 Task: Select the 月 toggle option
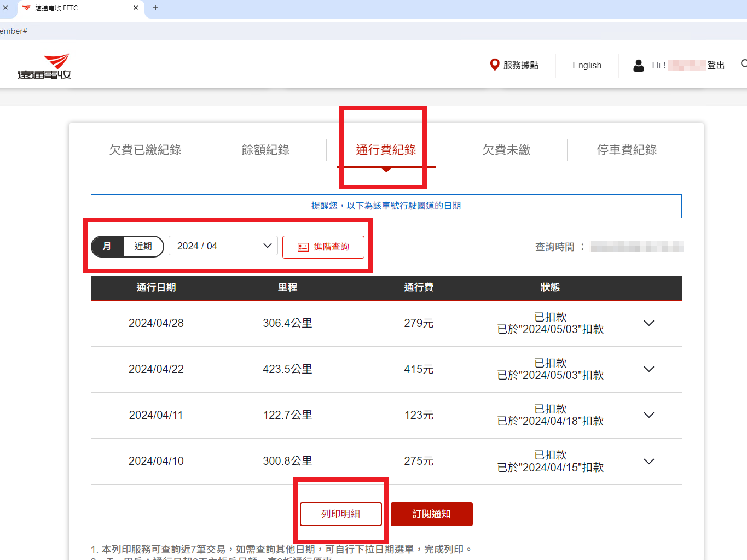107,247
